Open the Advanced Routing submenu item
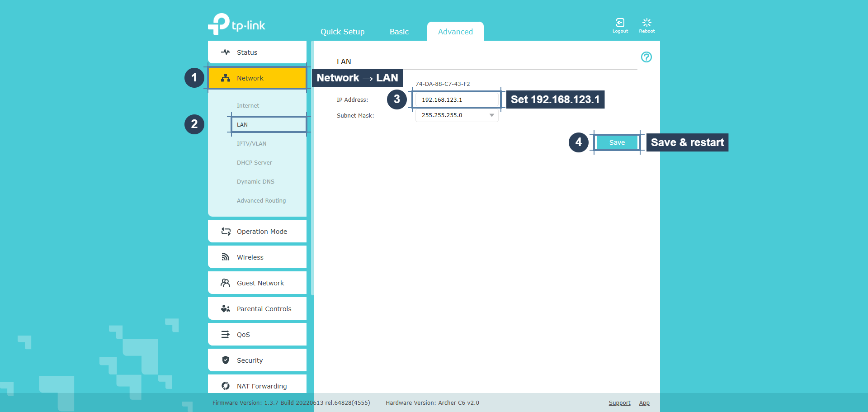The width and height of the screenshot is (868, 412). click(261, 201)
